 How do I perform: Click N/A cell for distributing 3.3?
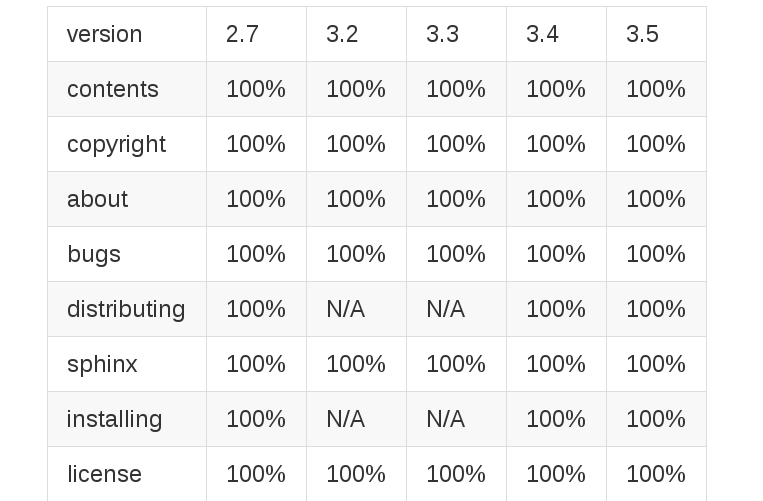point(456,309)
